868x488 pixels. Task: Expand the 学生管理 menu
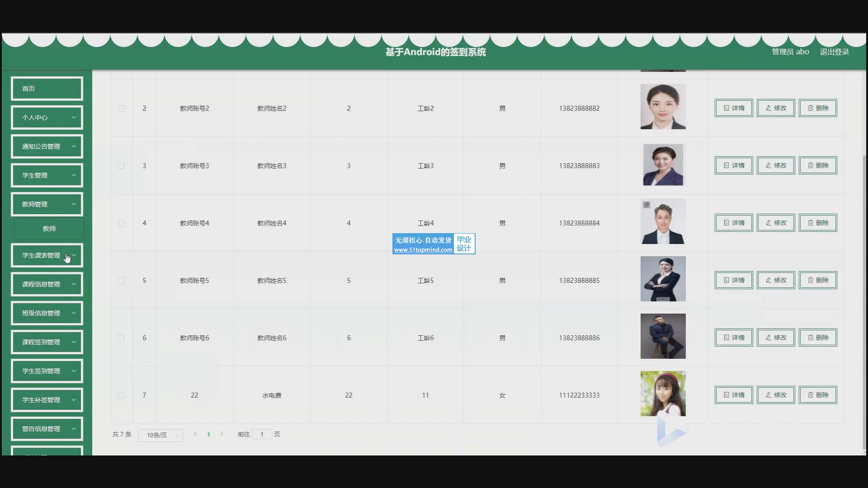click(47, 175)
